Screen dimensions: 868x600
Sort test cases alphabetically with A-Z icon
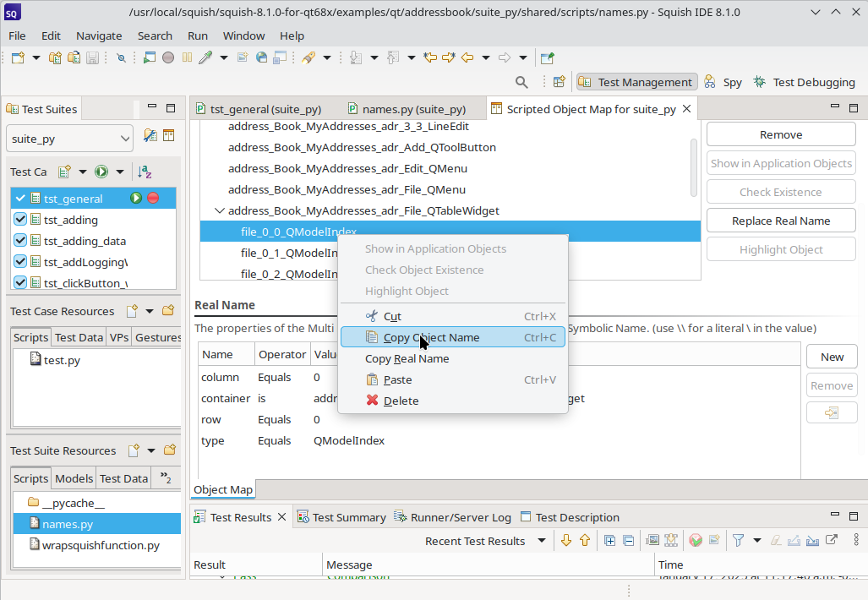point(145,172)
